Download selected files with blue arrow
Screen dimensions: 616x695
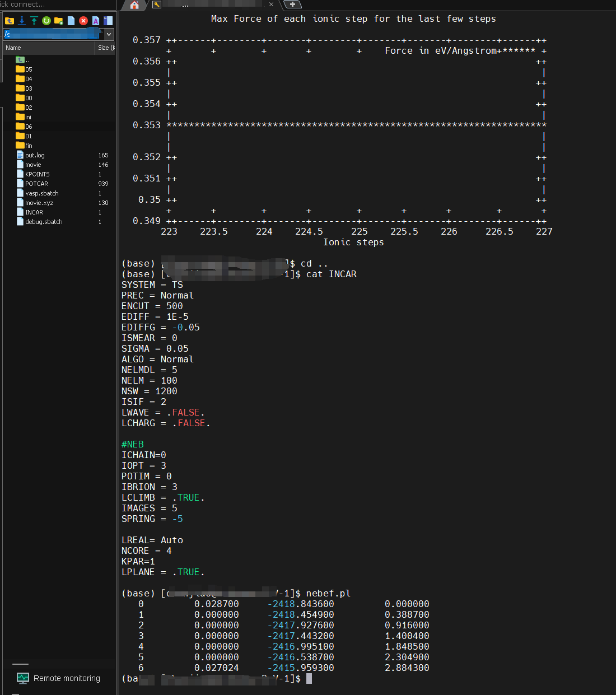pos(22,21)
